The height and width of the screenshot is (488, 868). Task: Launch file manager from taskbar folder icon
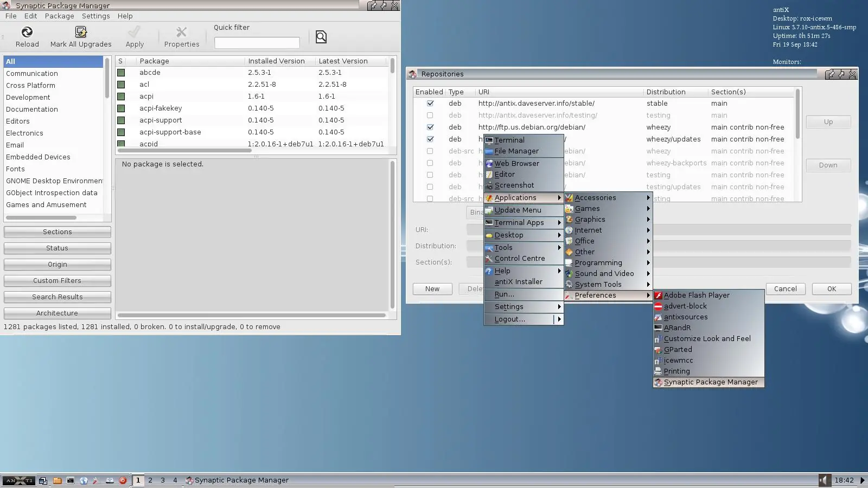pos(57,480)
